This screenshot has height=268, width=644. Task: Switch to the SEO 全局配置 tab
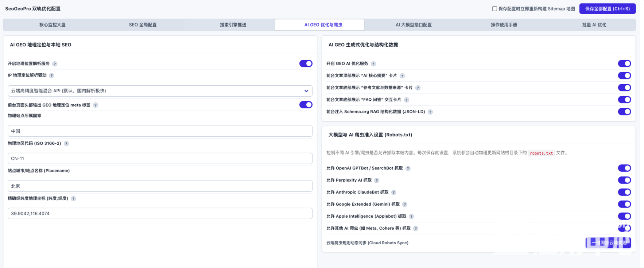point(143,25)
